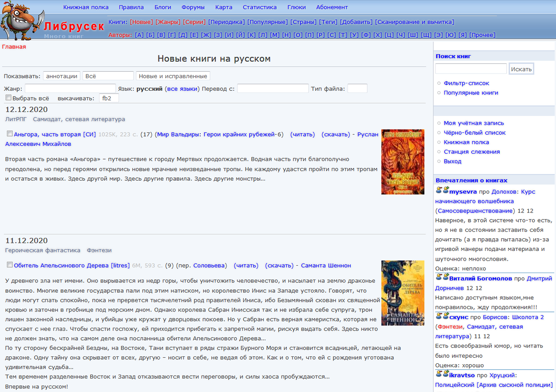Open the Абонемент menu item
The image size is (556, 392).
click(332, 7)
